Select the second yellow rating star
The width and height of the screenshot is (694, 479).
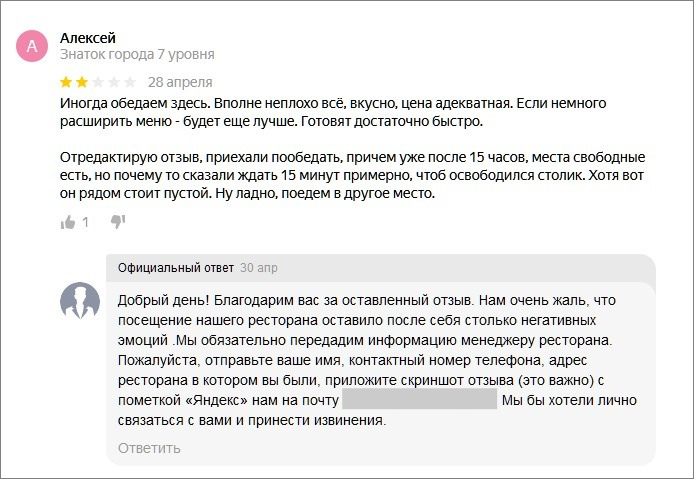tap(82, 82)
